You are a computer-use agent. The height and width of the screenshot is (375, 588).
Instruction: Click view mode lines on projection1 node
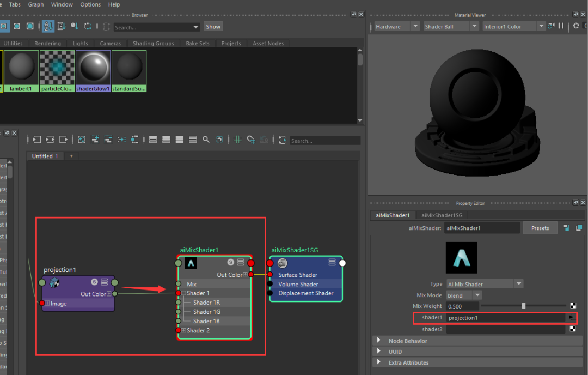104,282
